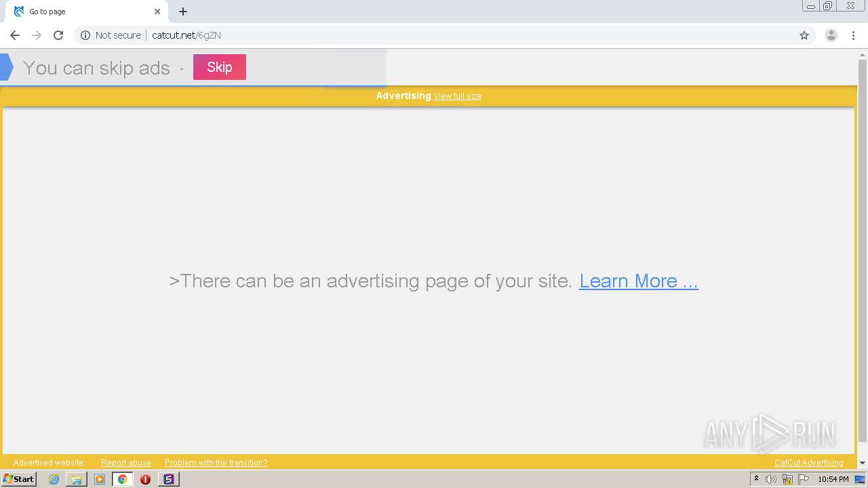Open CatCut Advertising link

click(x=809, y=463)
